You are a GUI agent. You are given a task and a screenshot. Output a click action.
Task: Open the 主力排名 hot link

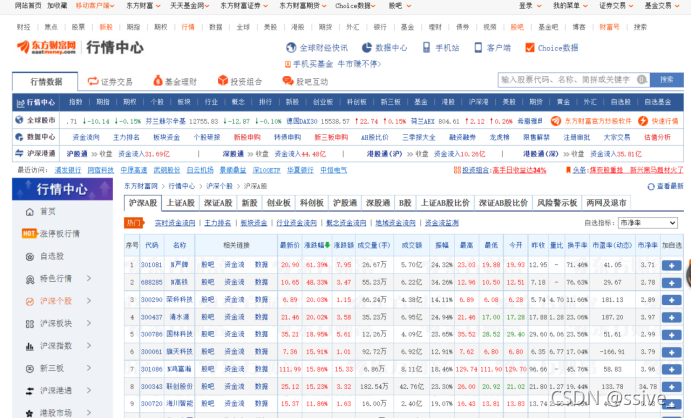(218, 223)
